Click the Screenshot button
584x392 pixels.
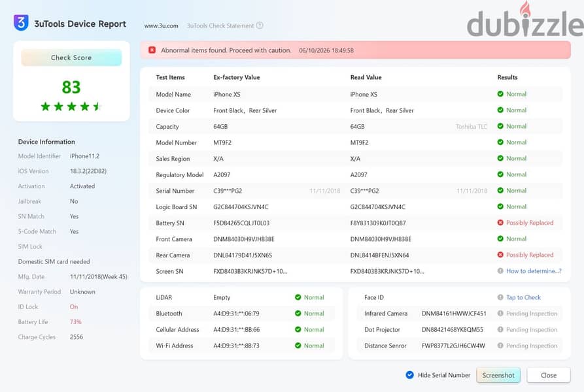(498, 375)
